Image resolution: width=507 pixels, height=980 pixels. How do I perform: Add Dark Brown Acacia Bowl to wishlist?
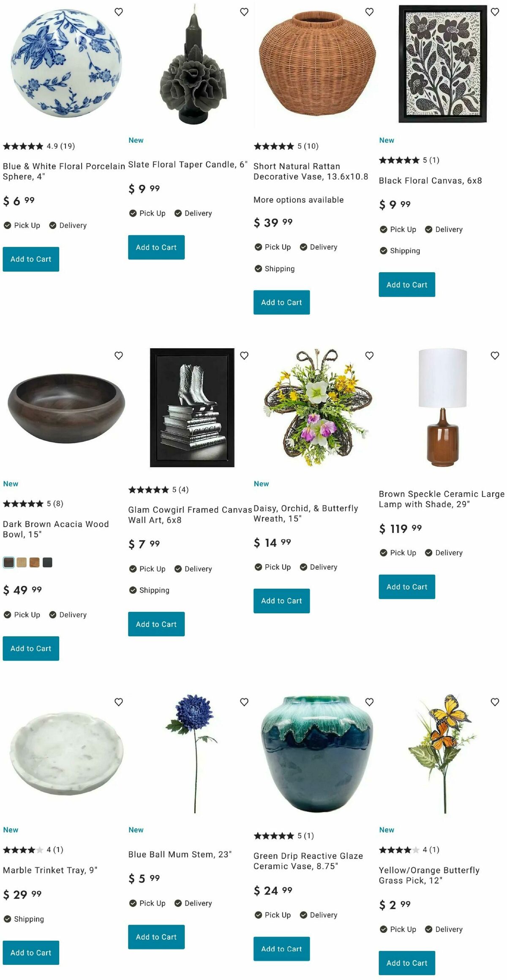[119, 355]
